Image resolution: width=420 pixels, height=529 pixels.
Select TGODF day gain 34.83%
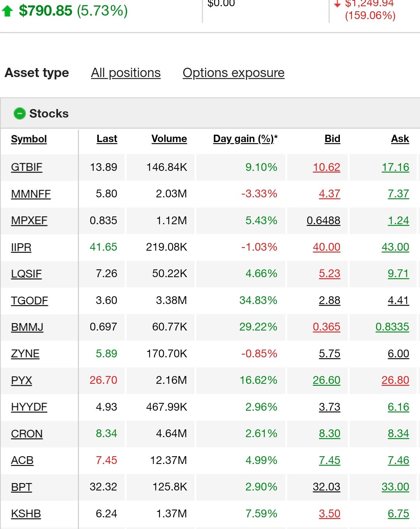(x=258, y=300)
